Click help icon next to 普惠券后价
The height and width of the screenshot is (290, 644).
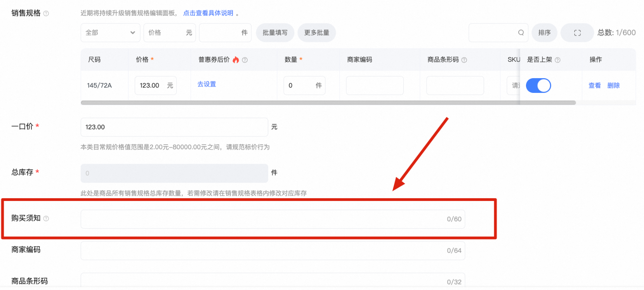coord(245,60)
